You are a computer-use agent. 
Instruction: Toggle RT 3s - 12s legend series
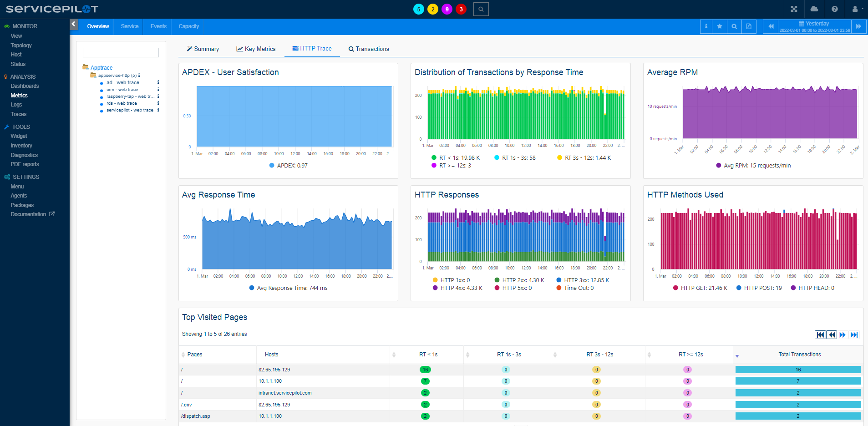coord(587,158)
